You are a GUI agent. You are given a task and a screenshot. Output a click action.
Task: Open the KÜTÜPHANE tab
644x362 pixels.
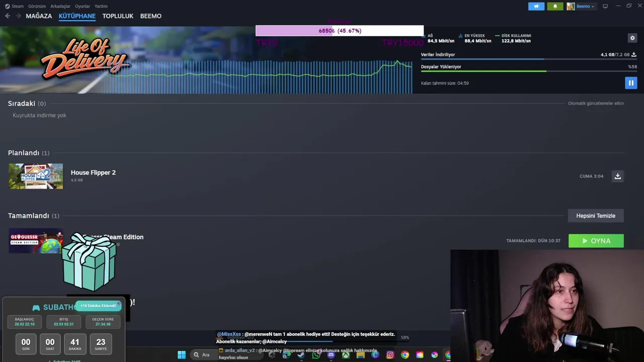[x=77, y=16]
